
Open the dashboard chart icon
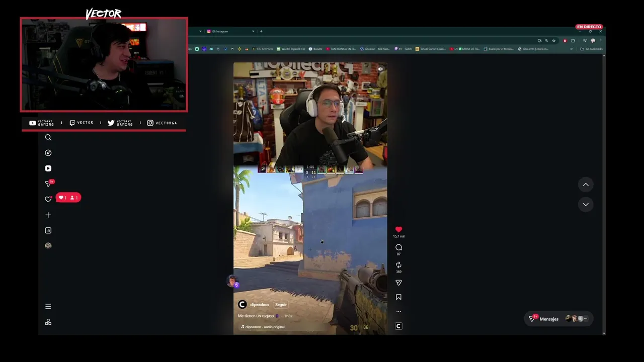coord(48,230)
